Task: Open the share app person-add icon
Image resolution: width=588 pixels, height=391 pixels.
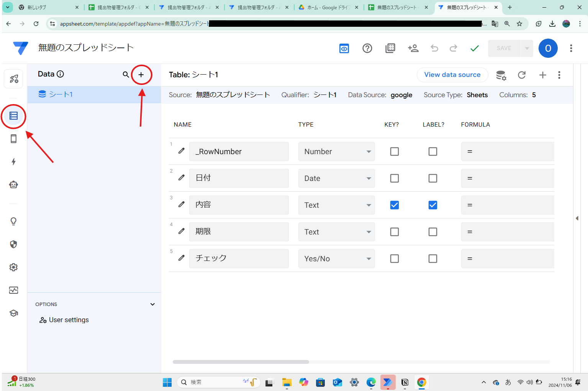Action: (413, 48)
